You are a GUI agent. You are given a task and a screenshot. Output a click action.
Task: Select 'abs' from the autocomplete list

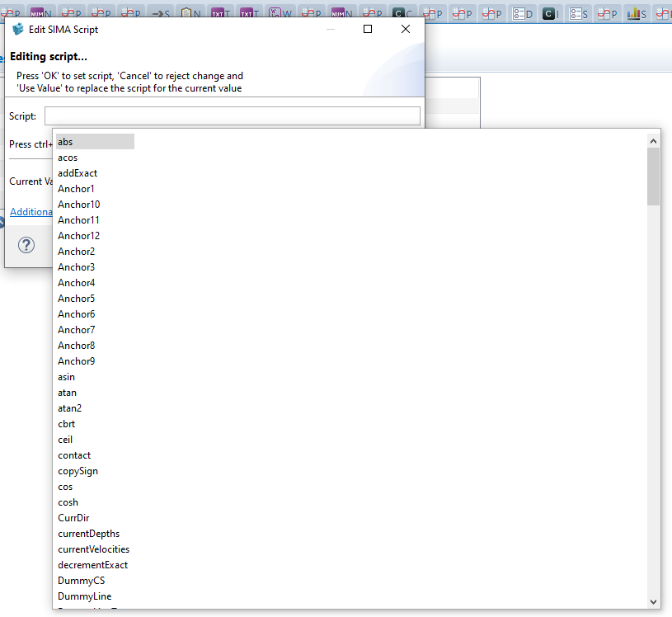pyautogui.click(x=66, y=142)
